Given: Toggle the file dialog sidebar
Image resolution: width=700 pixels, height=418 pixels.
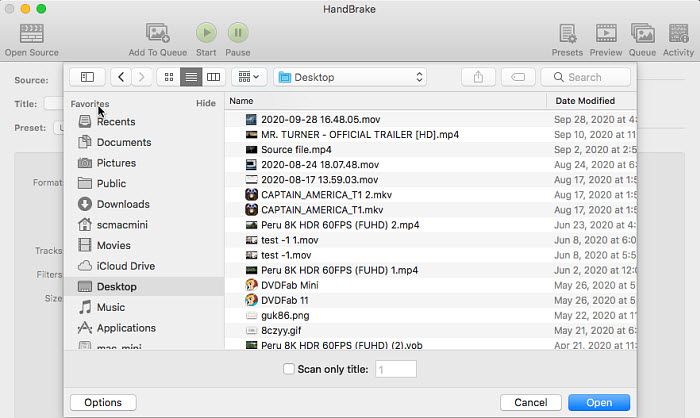Looking at the screenshot, I should coord(87,77).
